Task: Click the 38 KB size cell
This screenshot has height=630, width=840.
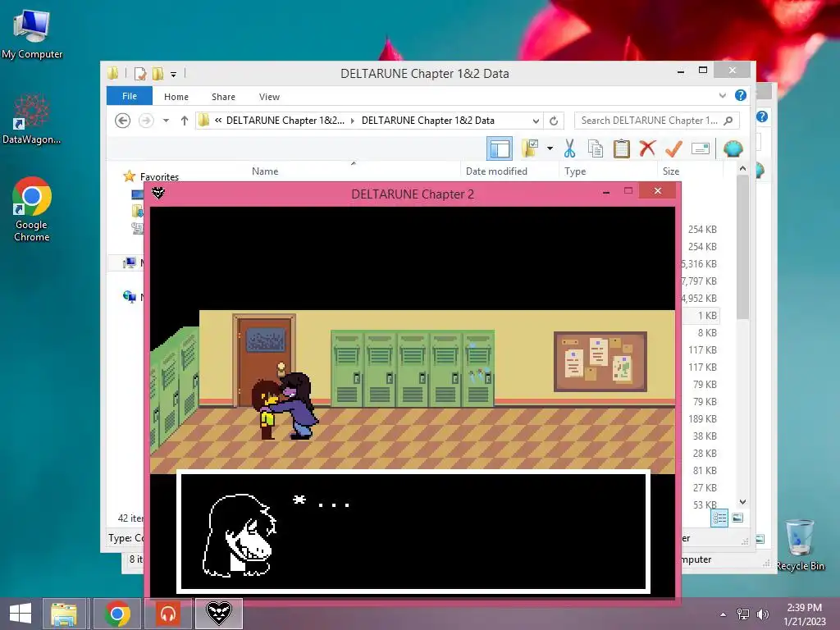Action: click(704, 436)
